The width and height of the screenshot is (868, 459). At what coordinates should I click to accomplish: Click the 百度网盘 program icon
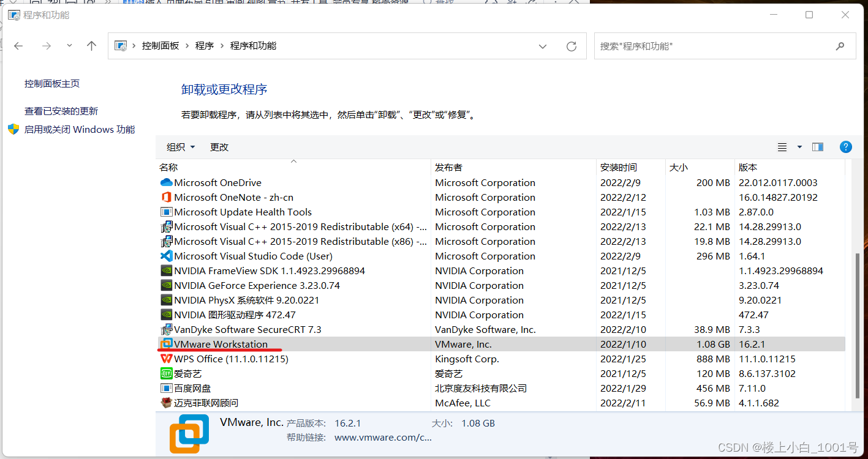click(166, 388)
